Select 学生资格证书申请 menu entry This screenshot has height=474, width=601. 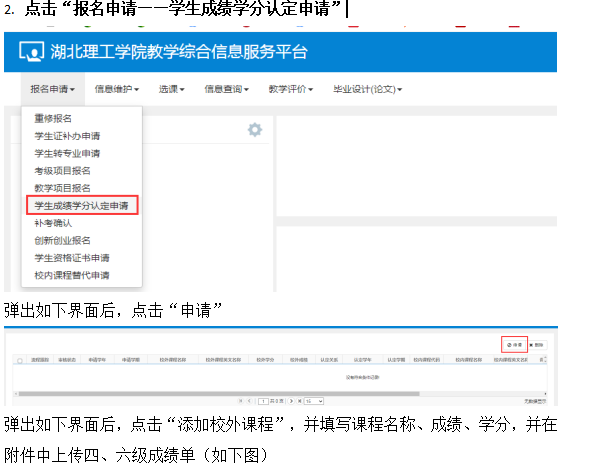click(71, 258)
